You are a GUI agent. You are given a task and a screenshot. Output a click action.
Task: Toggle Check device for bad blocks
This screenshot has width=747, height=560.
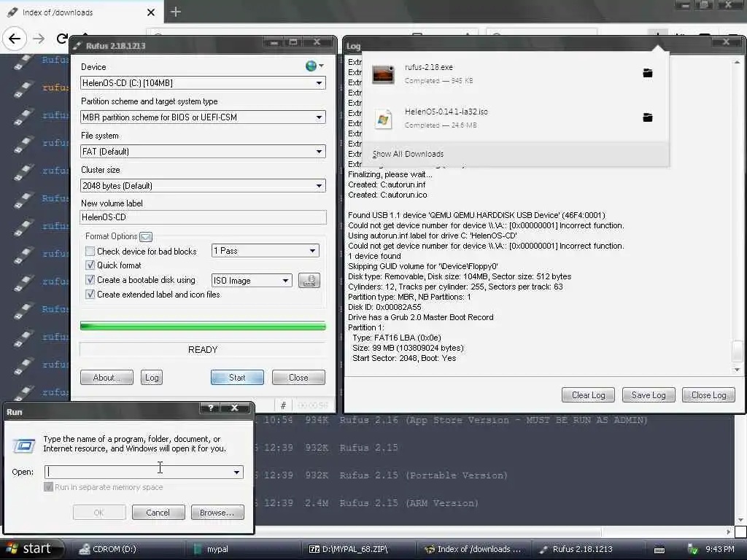click(x=90, y=251)
